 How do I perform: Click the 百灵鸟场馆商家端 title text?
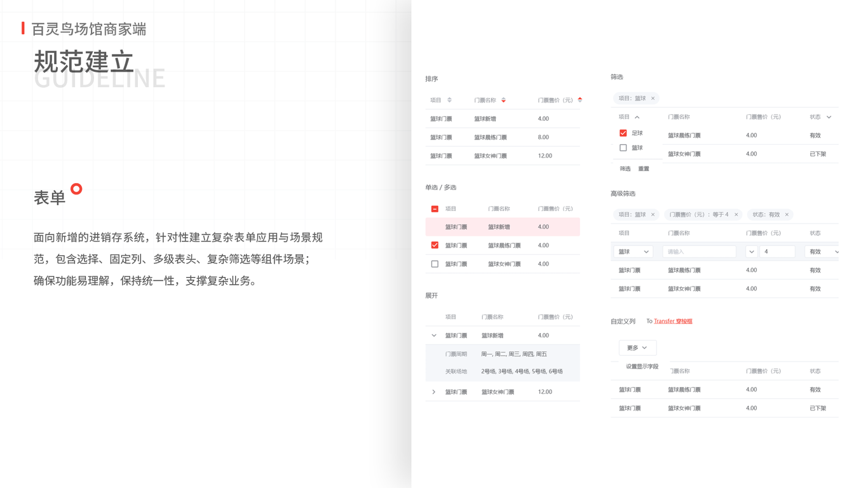[x=89, y=29]
